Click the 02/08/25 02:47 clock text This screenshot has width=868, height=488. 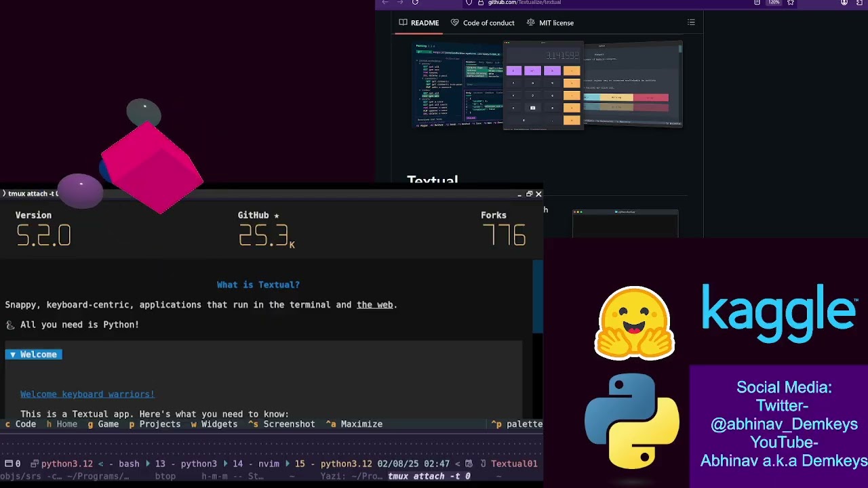[414, 464]
